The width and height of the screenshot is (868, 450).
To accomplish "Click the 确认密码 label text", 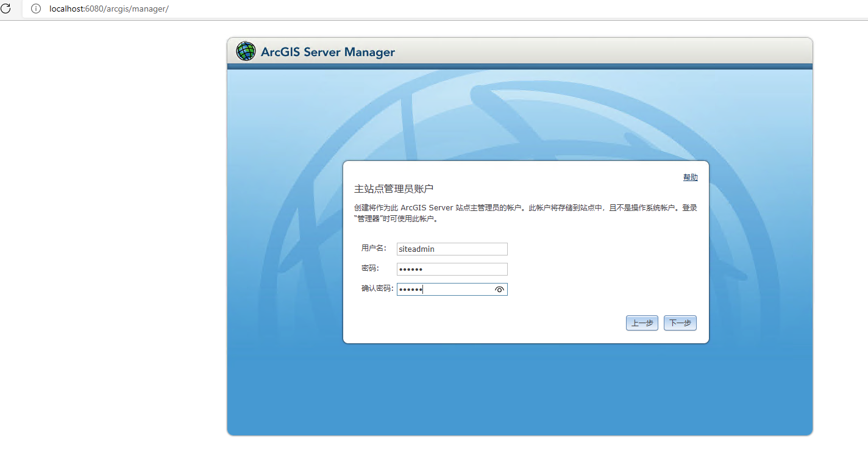I will pos(377,288).
